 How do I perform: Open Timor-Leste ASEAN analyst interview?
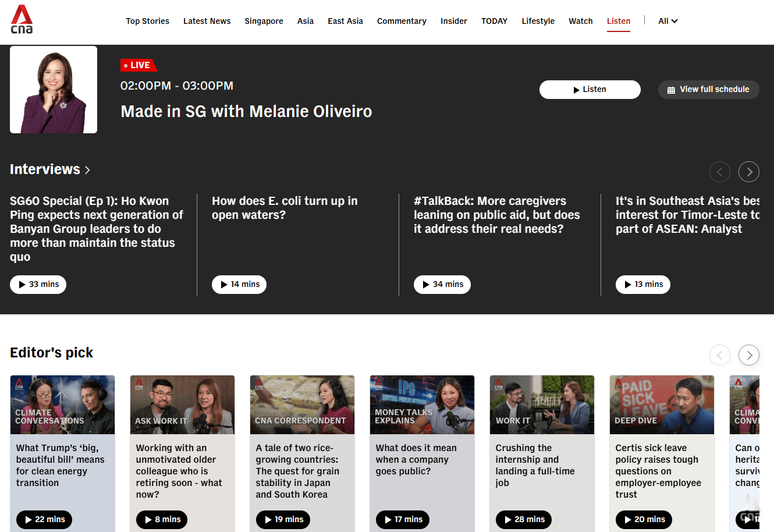[x=687, y=215]
